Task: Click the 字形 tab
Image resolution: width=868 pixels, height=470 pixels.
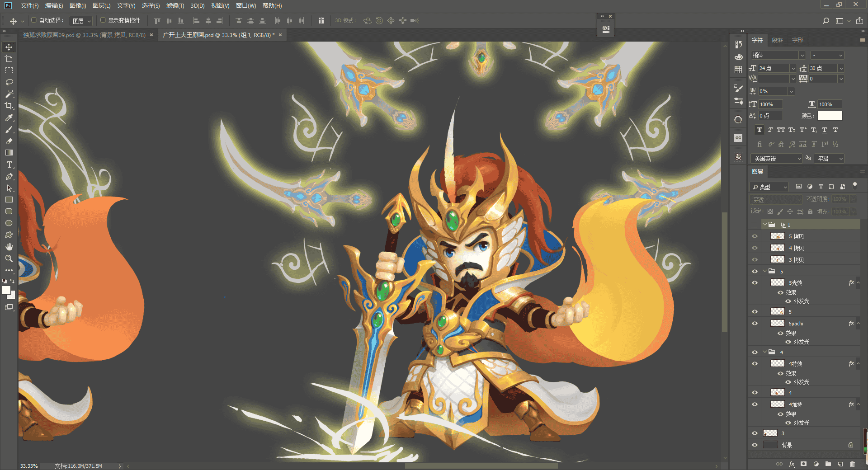Action: point(797,40)
